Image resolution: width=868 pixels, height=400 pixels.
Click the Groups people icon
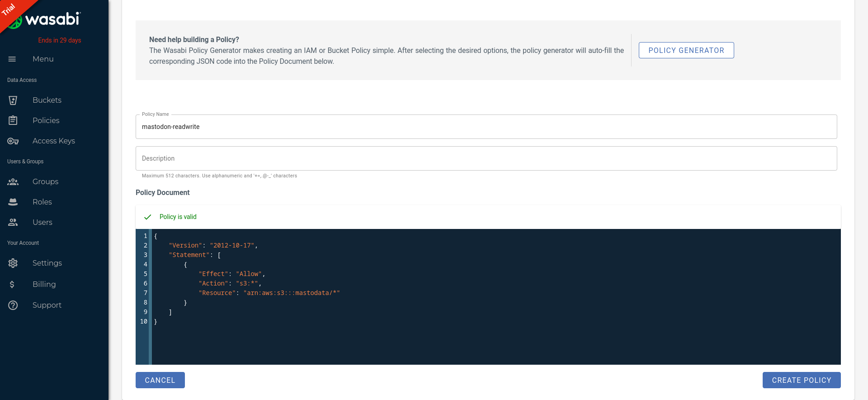click(13, 181)
